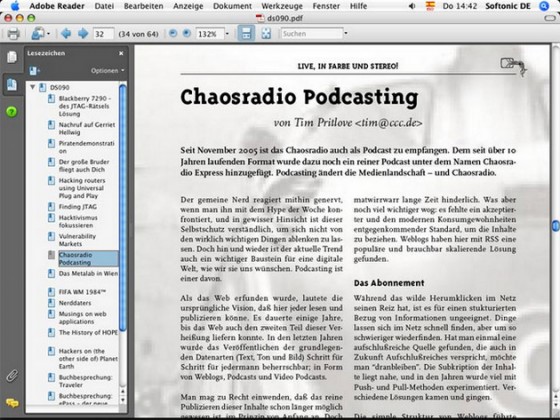This screenshot has width=560, height=420.
Task: Click the Print icon in toolbar
Action: tap(13, 34)
